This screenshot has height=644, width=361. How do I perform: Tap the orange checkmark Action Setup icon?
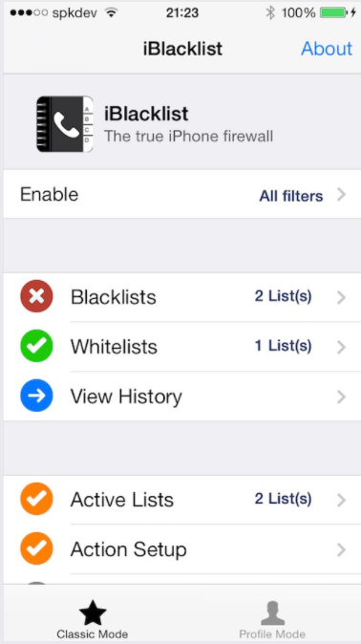click(x=36, y=548)
